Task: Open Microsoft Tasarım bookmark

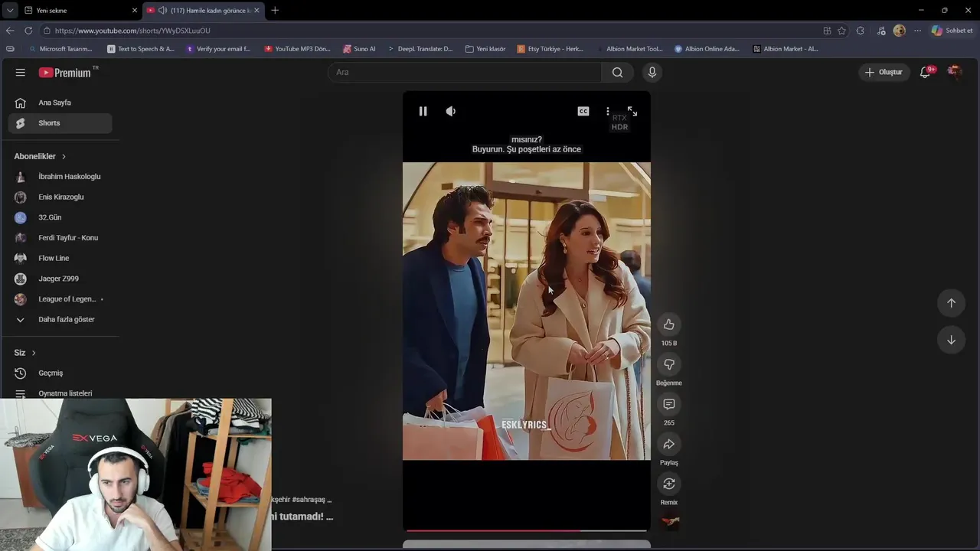Action: (60, 49)
